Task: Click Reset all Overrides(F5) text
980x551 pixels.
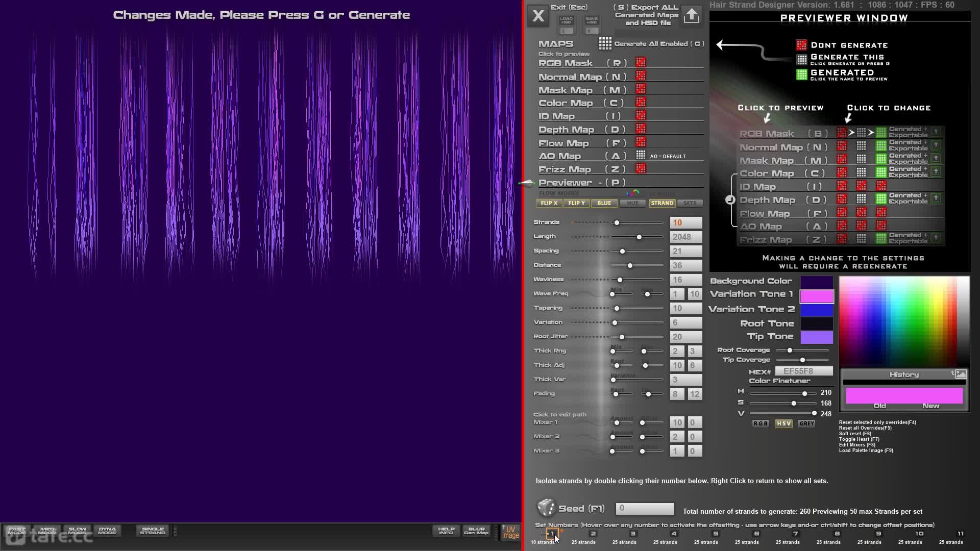Action: click(865, 428)
